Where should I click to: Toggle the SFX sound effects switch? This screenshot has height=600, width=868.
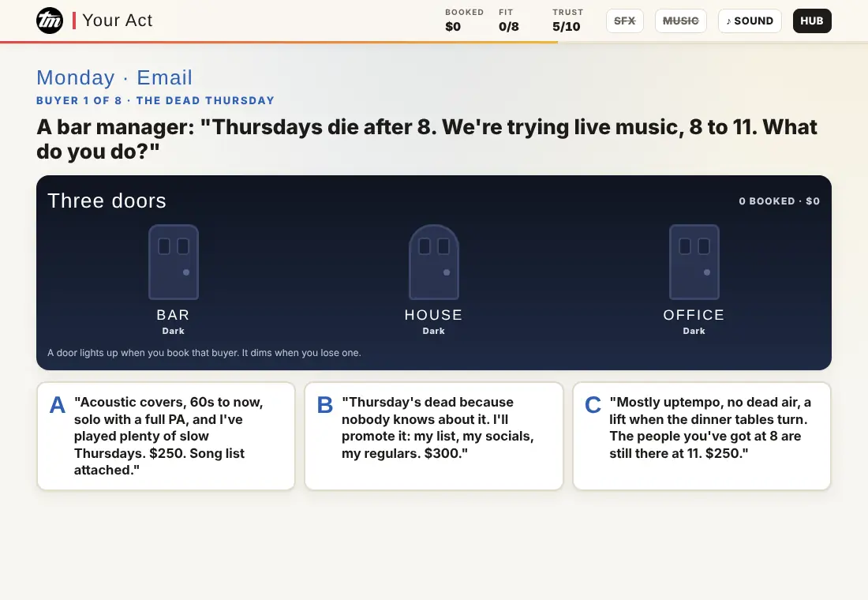tap(624, 21)
